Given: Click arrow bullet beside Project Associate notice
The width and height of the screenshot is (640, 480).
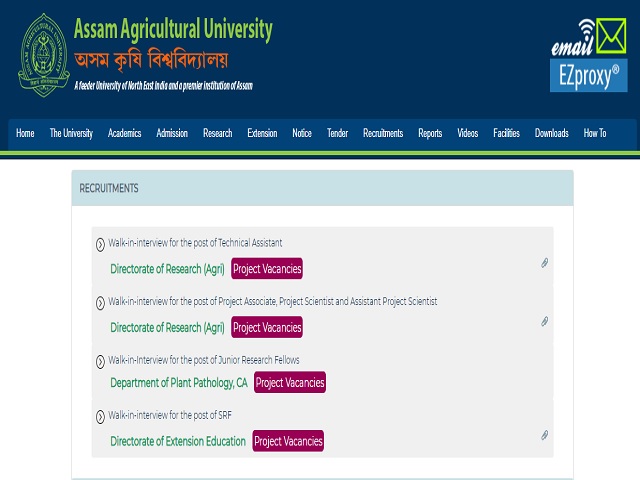Looking at the screenshot, I should click(x=100, y=303).
